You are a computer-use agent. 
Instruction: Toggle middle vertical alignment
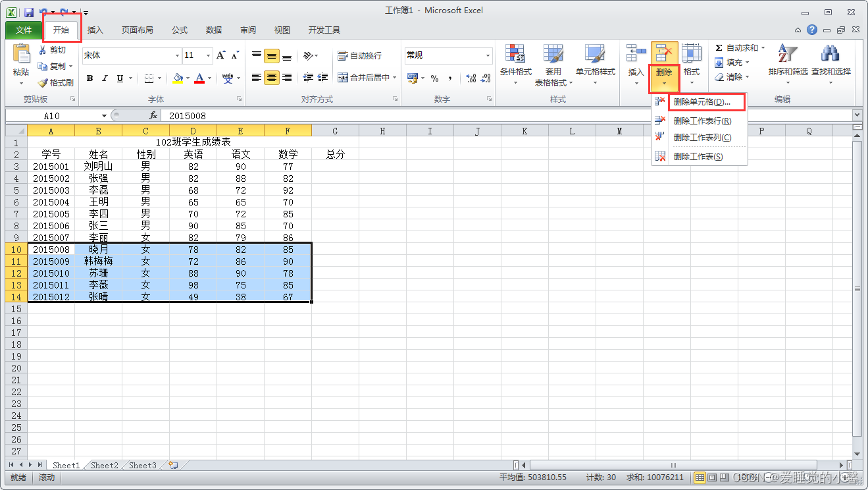click(x=272, y=56)
